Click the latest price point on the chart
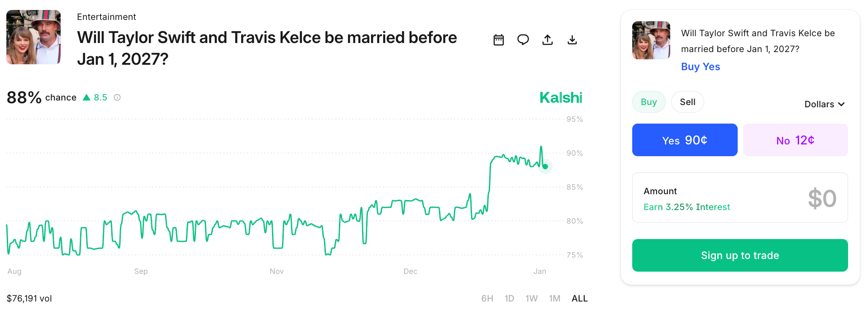Image resolution: width=868 pixels, height=316 pixels. [545, 166]
